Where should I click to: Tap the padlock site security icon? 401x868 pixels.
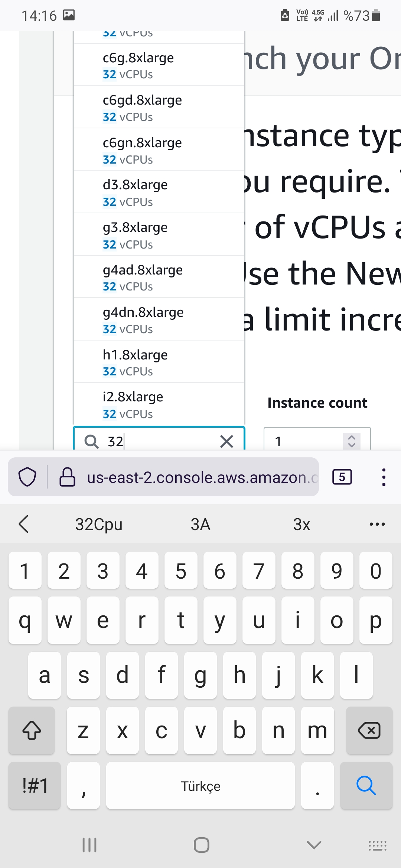pos(68,477)
